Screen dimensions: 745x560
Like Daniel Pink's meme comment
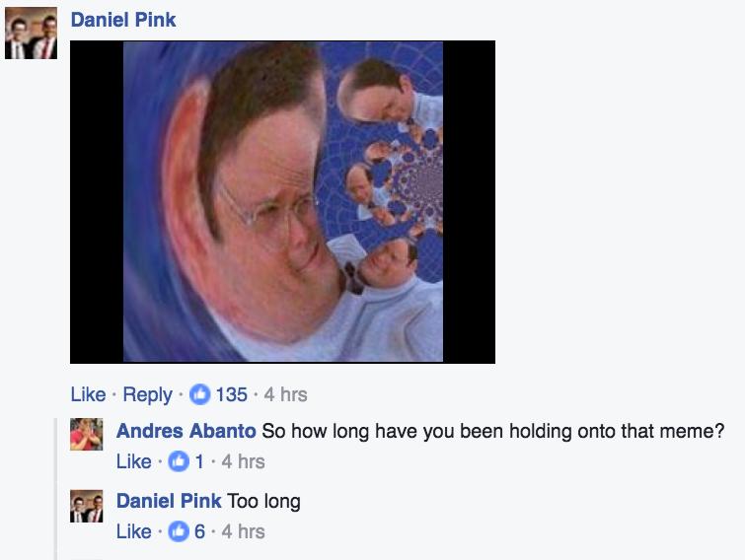coord(88,394)
